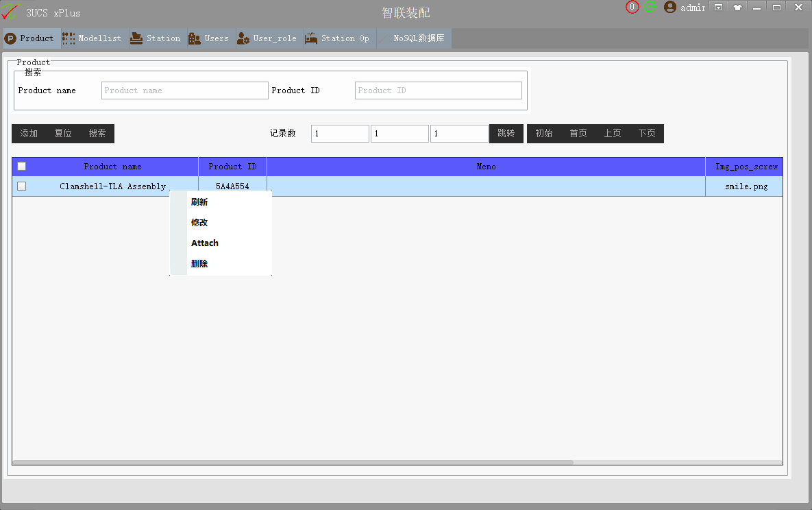Check the Clamshell-TLA Assembly row checkbox
This screenshot has width=812, height=510.
click(x=22, y=186)
